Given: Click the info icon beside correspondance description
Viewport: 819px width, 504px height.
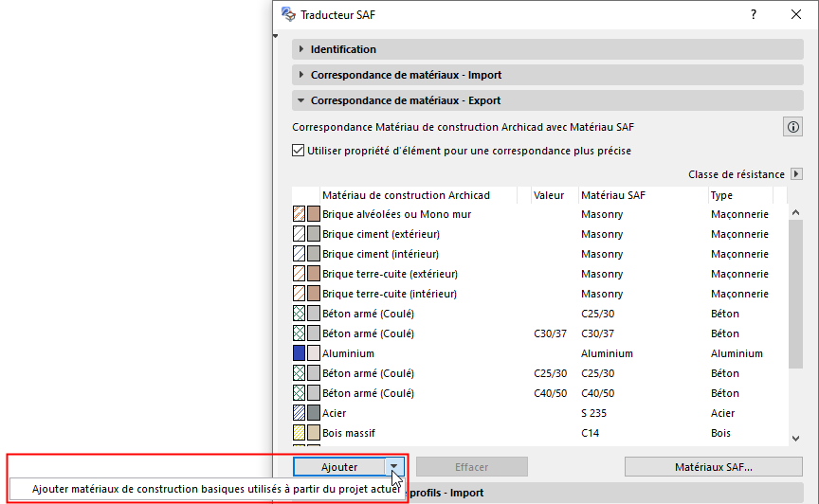Looking at the screenshot, I should [x=792, y=127].
